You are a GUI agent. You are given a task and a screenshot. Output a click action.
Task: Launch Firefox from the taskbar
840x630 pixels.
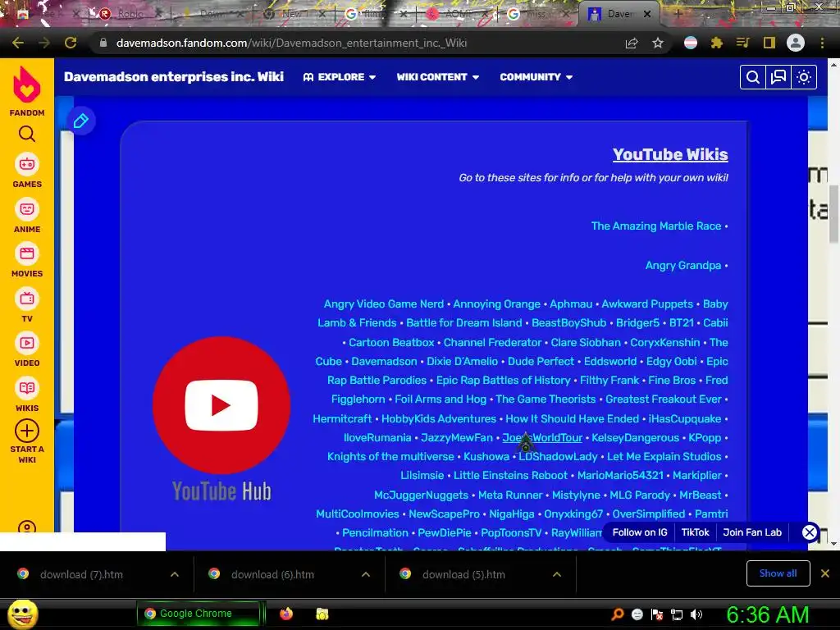286,614
